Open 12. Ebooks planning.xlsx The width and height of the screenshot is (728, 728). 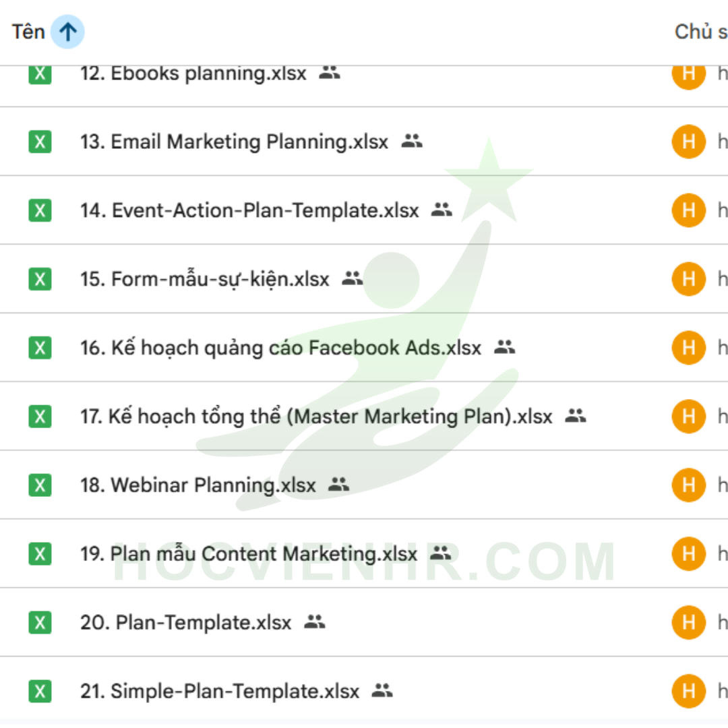point(193,73)
